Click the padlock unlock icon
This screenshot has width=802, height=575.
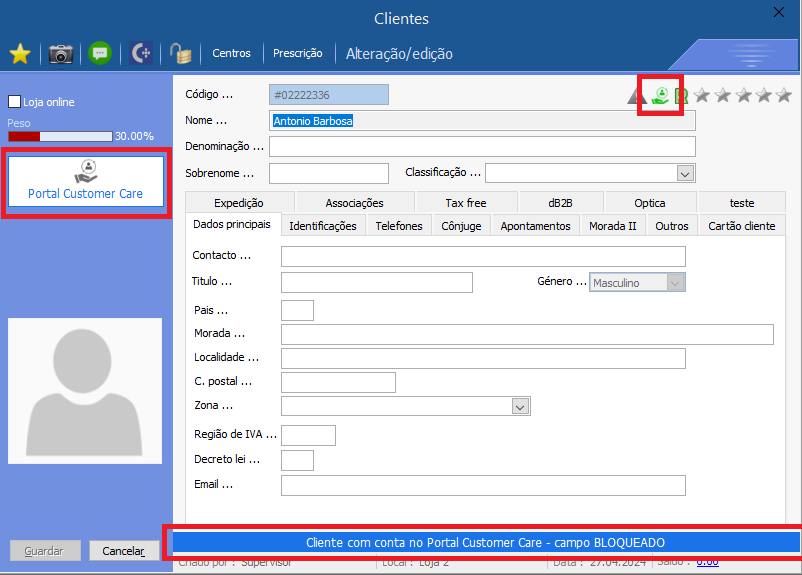(x=179, y=54)
